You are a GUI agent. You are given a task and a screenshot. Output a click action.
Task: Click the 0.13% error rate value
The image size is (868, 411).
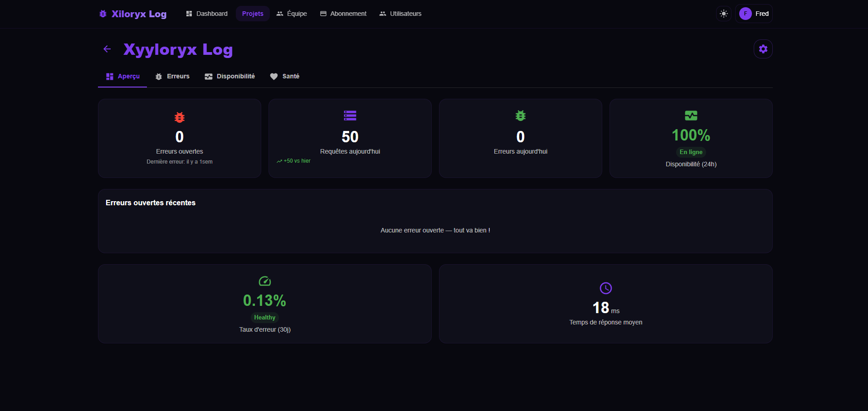click(265, 300)
